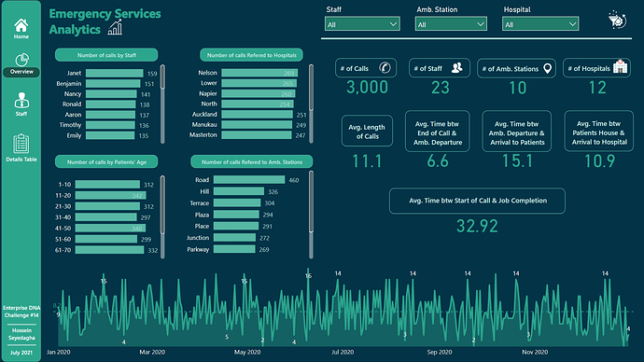Select Janet's bar in calls by Staff
Screen dimensions: 644x362
114,73
